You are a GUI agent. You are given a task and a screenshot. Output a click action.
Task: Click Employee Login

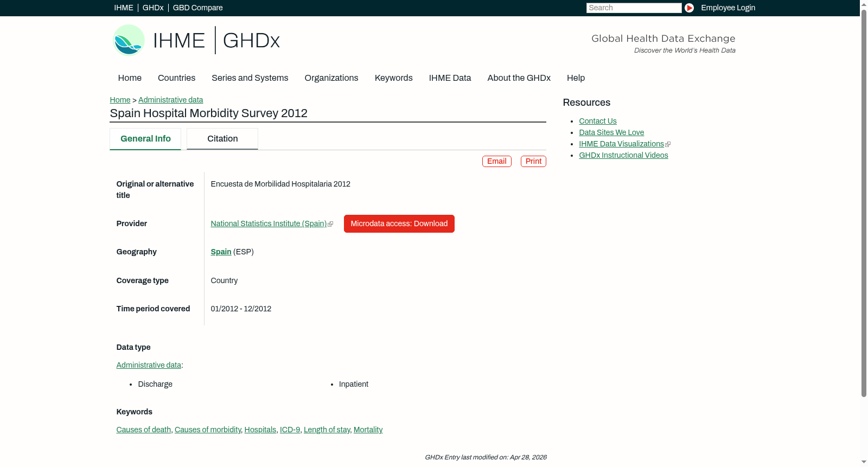pos(728,8)
